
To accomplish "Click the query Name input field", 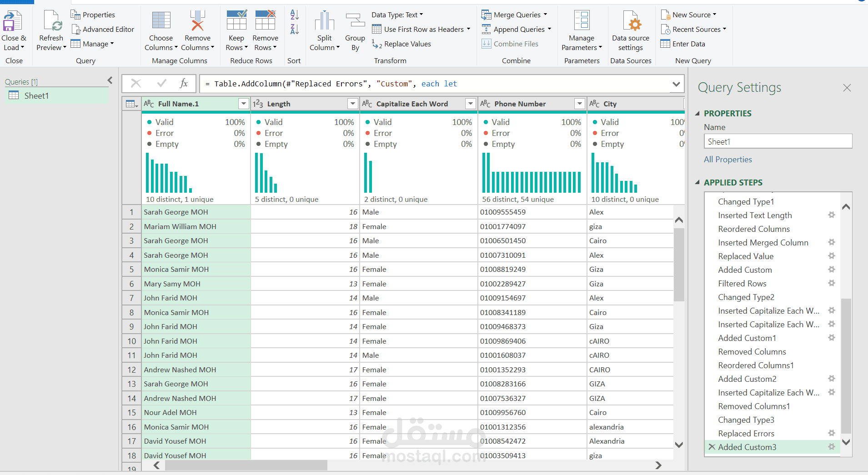I will (778, 141).
